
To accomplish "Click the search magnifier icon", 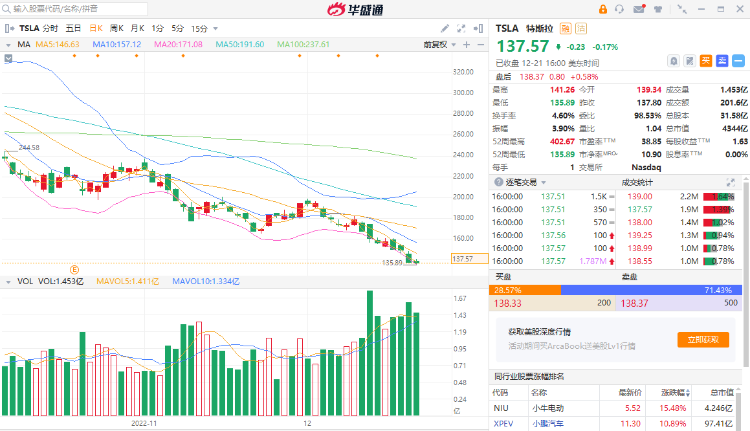I will click(6, 9).
